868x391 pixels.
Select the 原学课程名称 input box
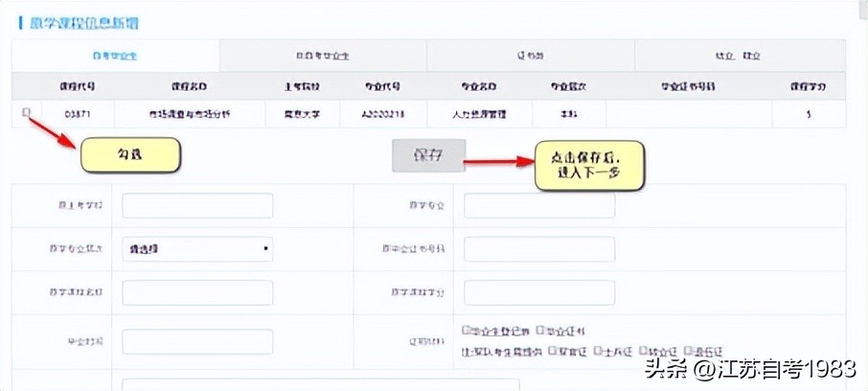(x=197, y=292)
